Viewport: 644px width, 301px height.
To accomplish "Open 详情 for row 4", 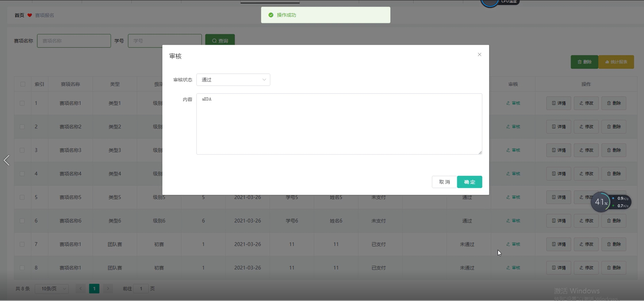I will 558,174.
